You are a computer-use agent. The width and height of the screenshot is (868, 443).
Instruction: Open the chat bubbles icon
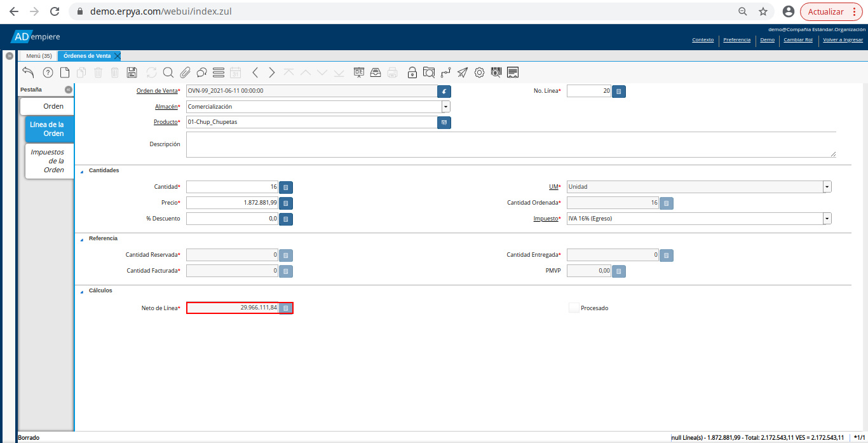(201, 72)
